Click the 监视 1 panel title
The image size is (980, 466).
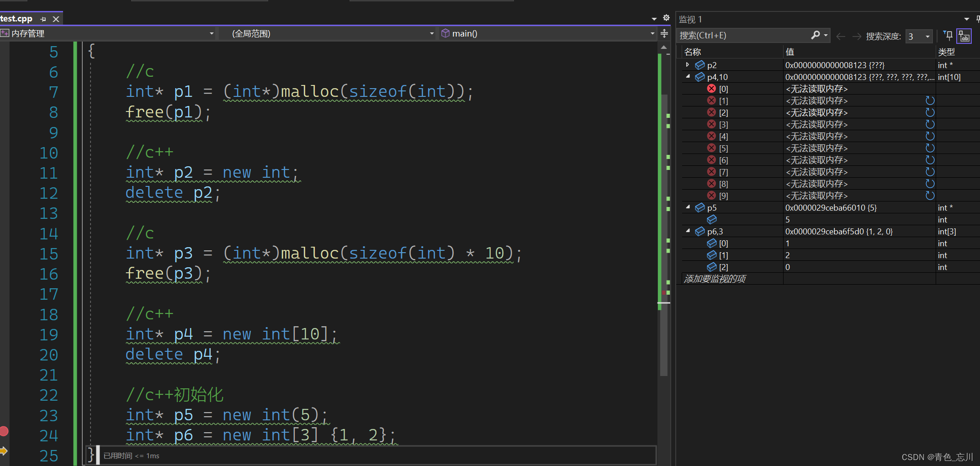pos(690,20)
